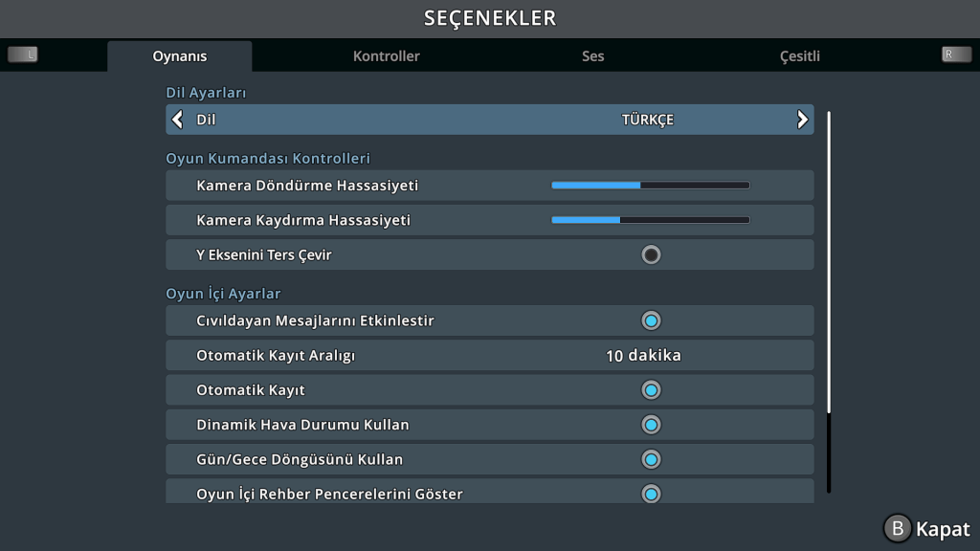This screenshot has height=551, width=980.
Task: Click the B button icon
Action: tap(897, 529)
